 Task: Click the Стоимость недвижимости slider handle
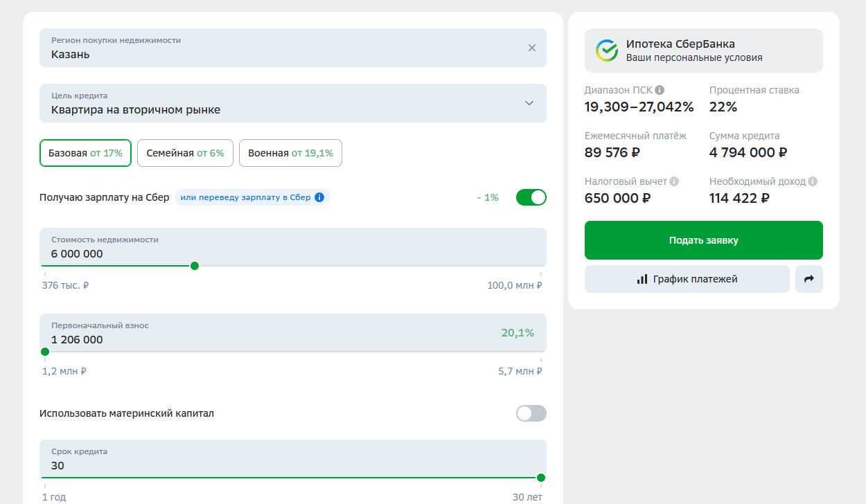(195, 266)
